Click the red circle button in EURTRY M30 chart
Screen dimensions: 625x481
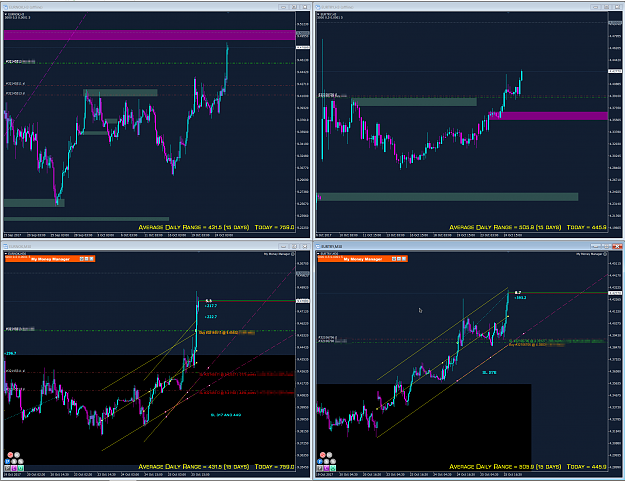coord(323,455)
